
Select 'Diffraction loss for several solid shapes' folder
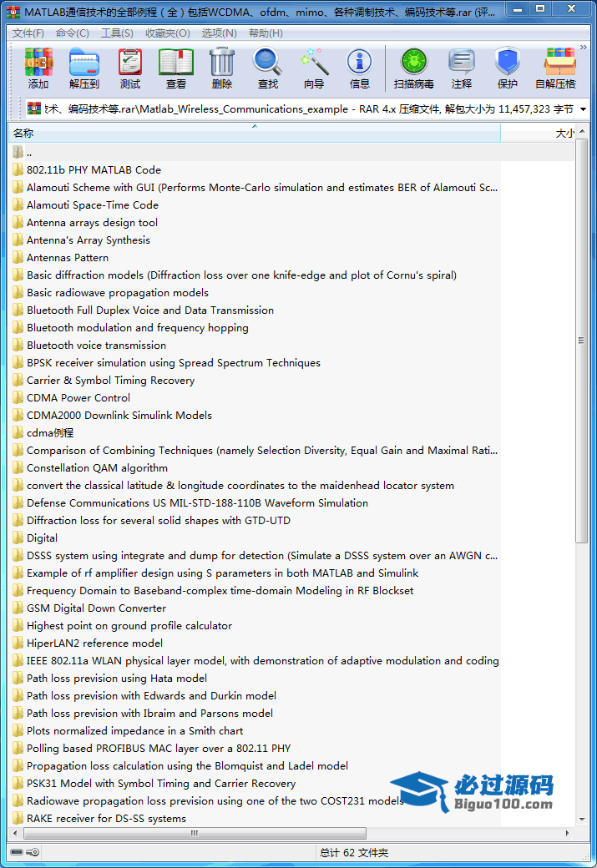pos(159,520)
